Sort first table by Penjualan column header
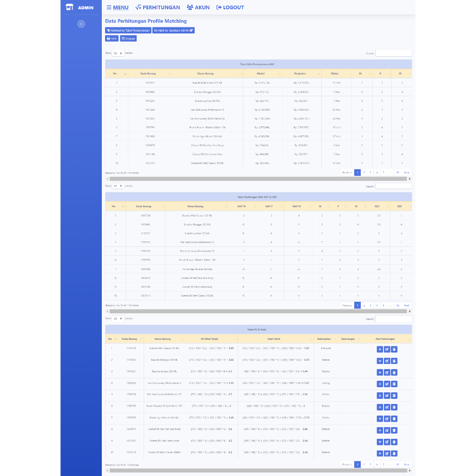This screenshot has width=476, height=476. [302, 73]
